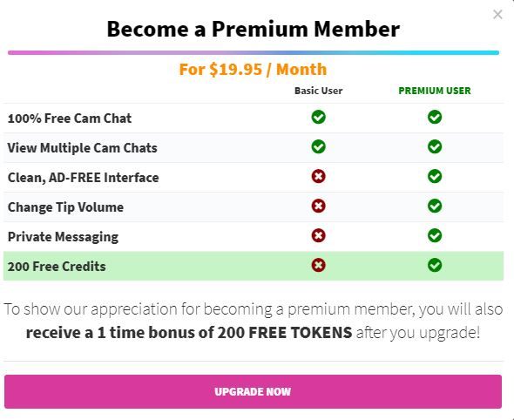Viewport: 514px width, 420px height.
Task: Click Premium checkmark for 200 Free Credits
Action: [435, 265]
